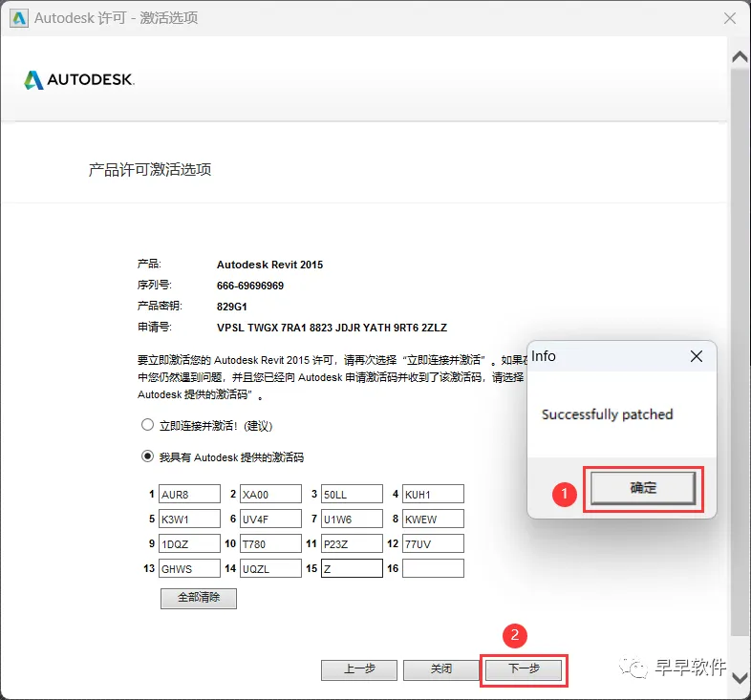Screen dimensions: 751x700
Task: Select 我具有 Autodesk 提供的激活码 radio option
Action: pos(147,456)
